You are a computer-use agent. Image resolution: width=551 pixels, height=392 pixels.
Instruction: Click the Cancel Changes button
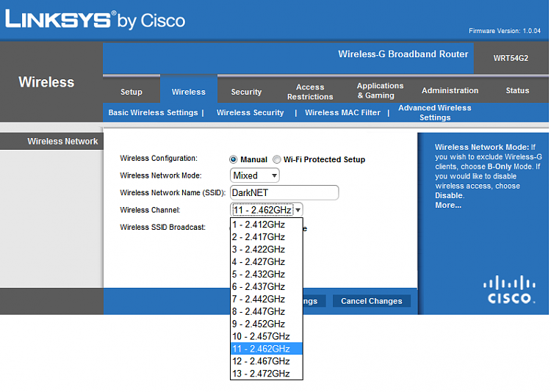pyautogui.click(x=372, y=301)
